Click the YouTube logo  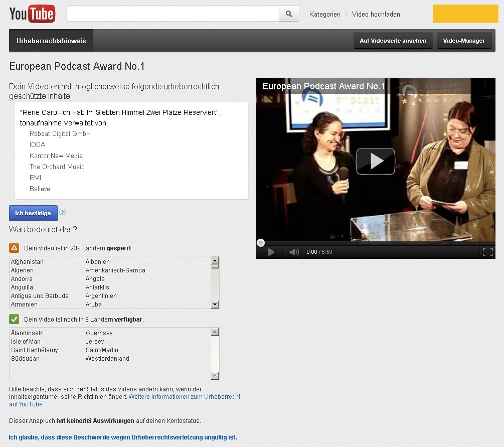(32, 14)
